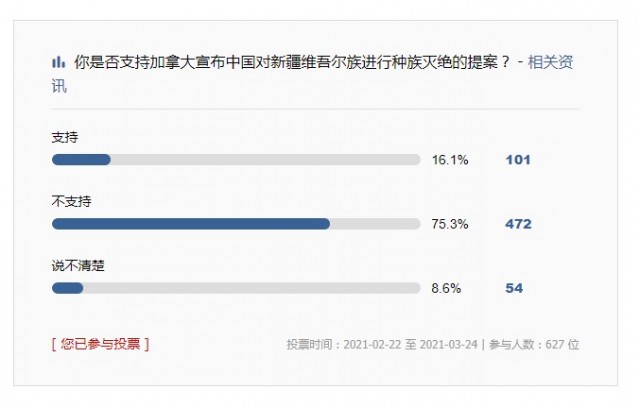This screenshot has width=640, height=408.
Task: Click the 54 vote count
Action: coord(514,288)
